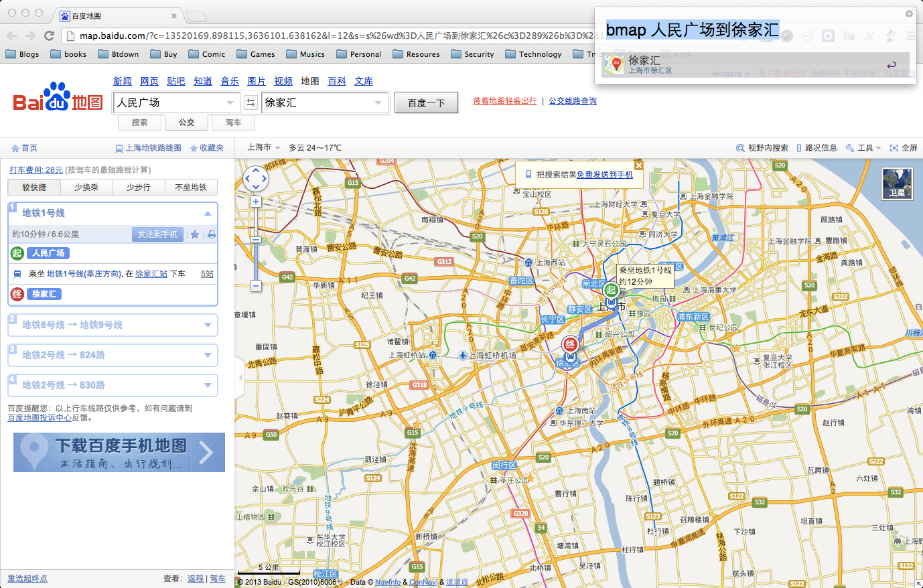Select the 公交 transit tab
Viewport: 923px width, 588px height.
pyautogui.click(x=187, y=123)
